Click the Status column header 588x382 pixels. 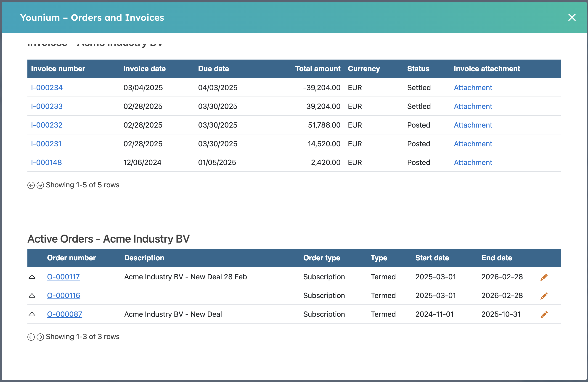pyautogui.click(x=418, y=69)
